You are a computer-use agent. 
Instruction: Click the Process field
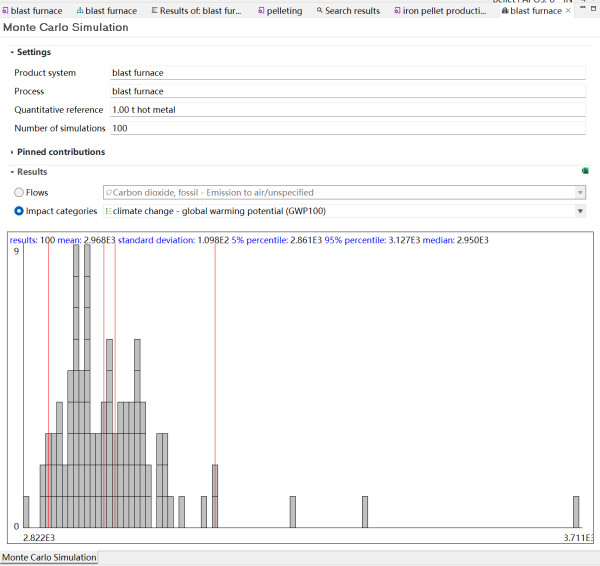coord(348,91)
